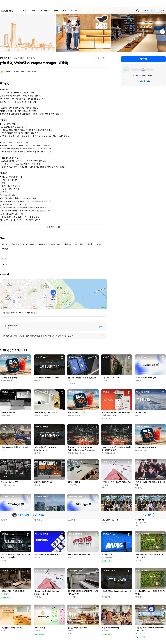Click the info icon beside 현금 50만원
The width and height of the screenshot is (166, 644).
coord(38,72)
